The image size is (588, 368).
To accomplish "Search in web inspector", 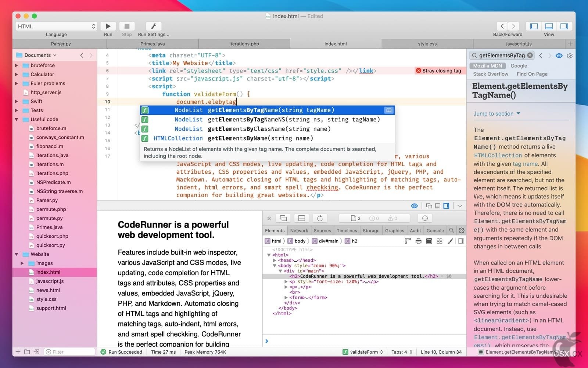I will [452, 230].
